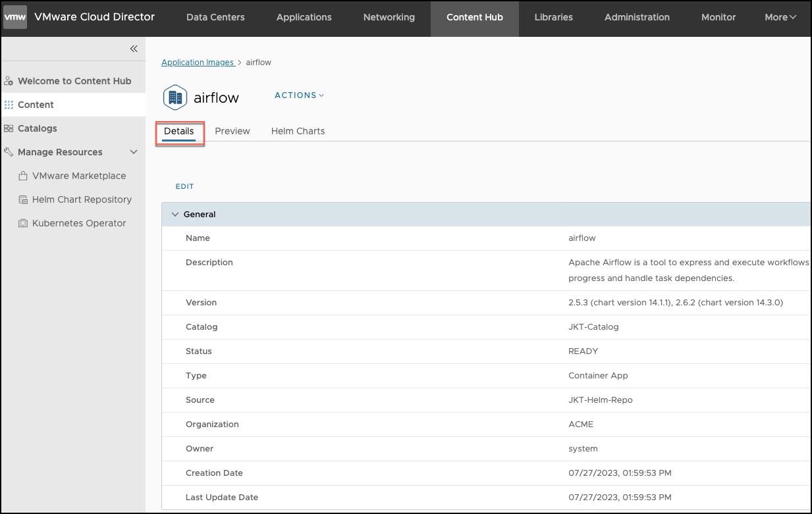Click the VMware Marketplace bag icon
Viewport: 812px width, 514px height.
tap(23, 176)
